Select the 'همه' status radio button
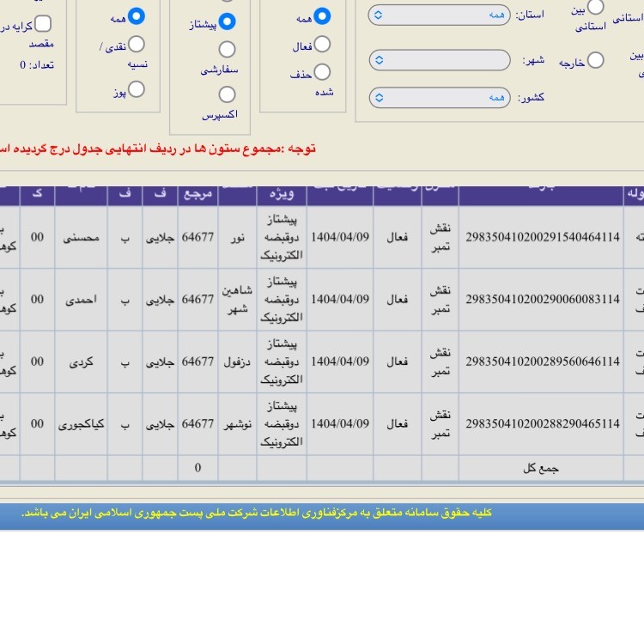Viewport: 644px width, 644px height. coord(322,16)
